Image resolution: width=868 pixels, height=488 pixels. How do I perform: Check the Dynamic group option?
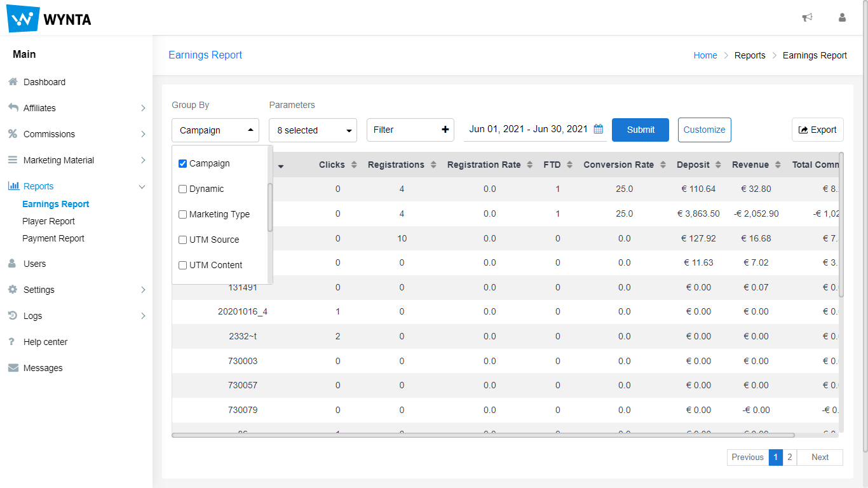click(x=183, y=189)
